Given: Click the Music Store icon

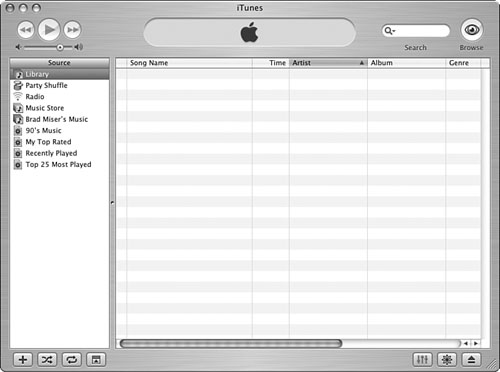Looking at the screenshot, I should 18,108.
